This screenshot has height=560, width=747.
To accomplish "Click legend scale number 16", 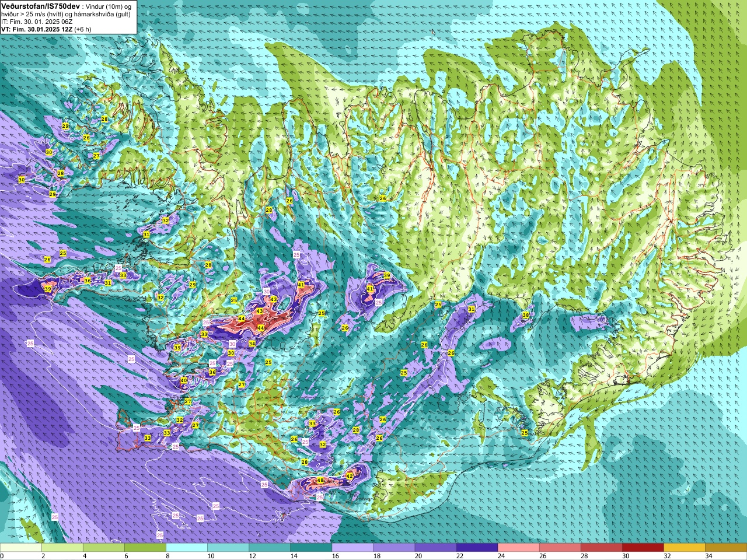I will pyautogui.click(x=335, y=556).
